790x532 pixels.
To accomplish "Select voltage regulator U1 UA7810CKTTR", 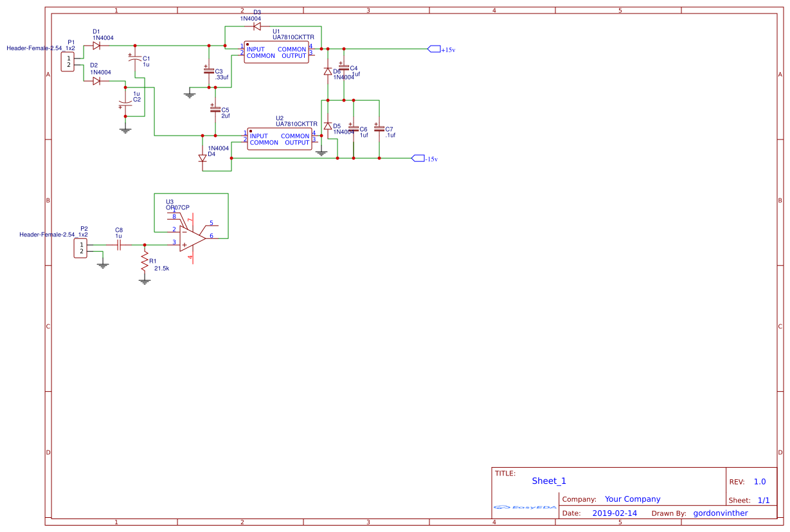I will pyautogui.click(x=276, y=51).
